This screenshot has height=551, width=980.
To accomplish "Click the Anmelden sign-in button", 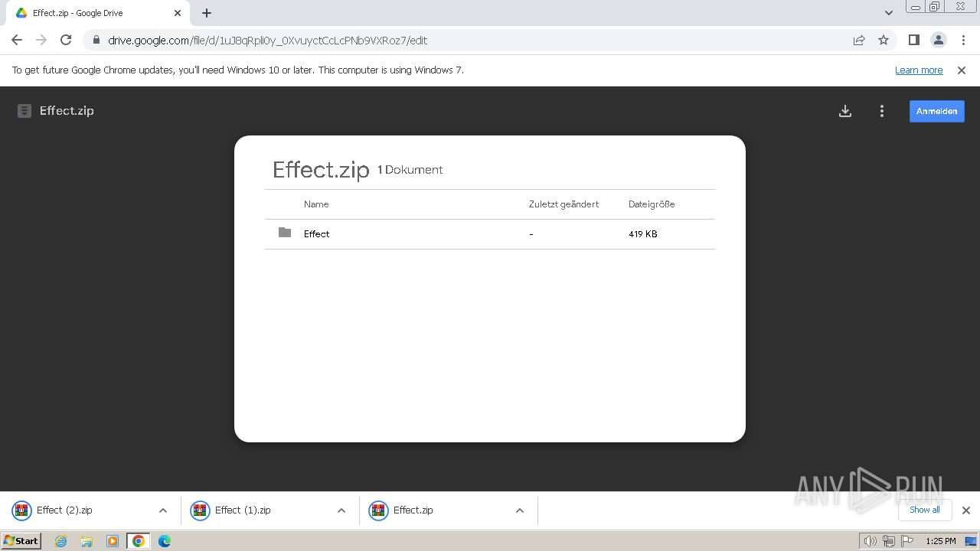I will pyautogui.click(x=937, y=111).
